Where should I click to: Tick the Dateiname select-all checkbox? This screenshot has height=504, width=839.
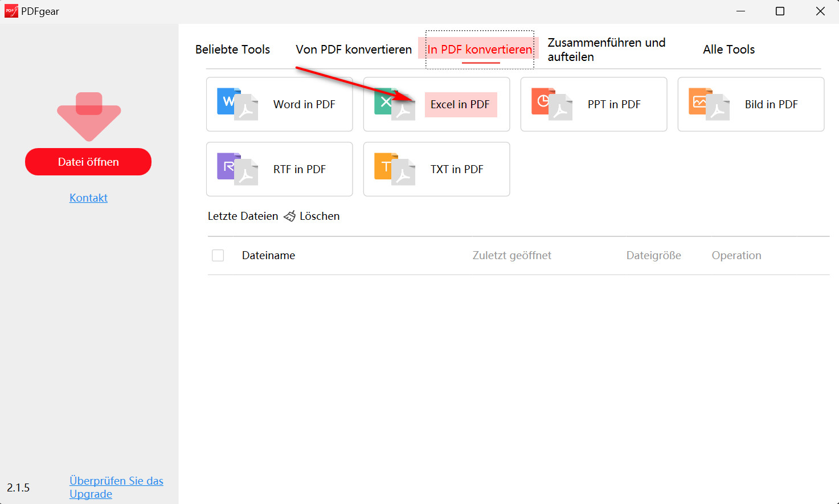coord(218,255)
